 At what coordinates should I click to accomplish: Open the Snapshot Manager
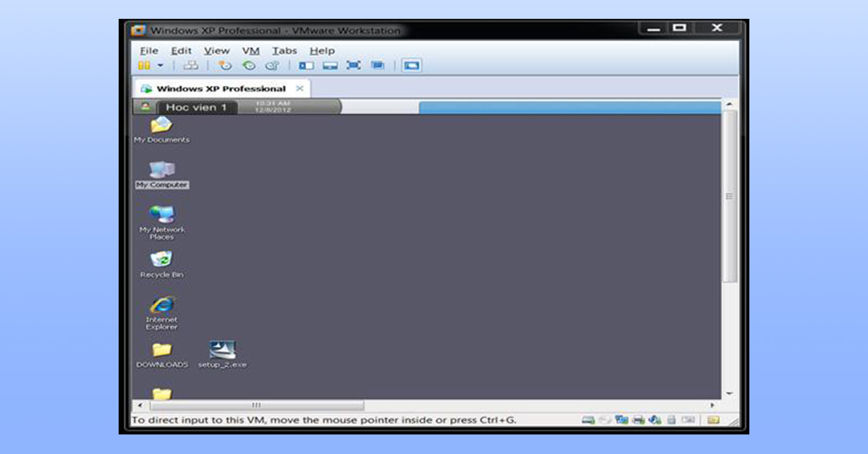pyautogui.click(x=273, y=65)
